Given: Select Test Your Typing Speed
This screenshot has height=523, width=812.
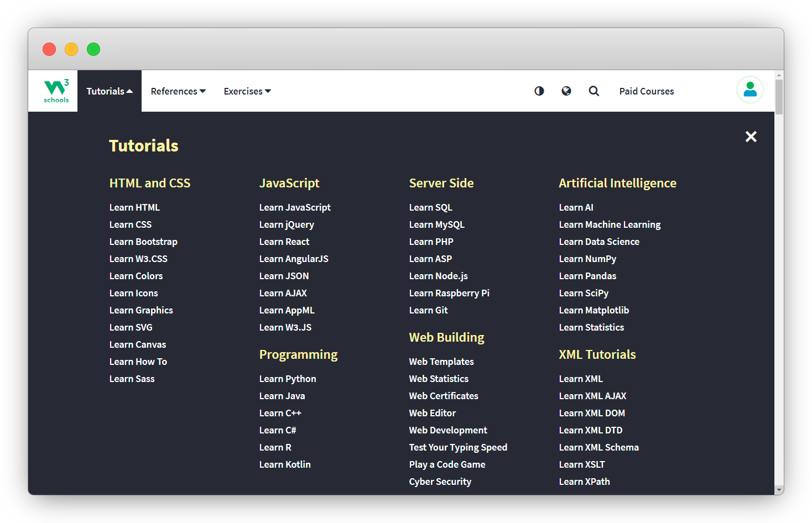Looking at the screenshot, I should pos(458,447).
